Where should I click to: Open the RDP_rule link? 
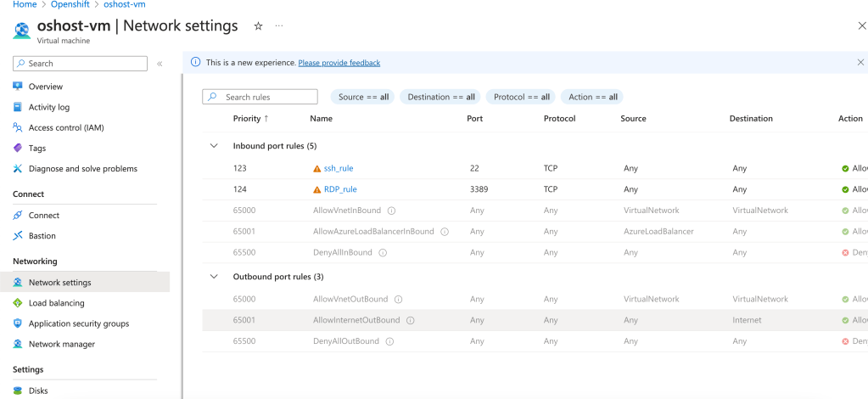point(340,189)
